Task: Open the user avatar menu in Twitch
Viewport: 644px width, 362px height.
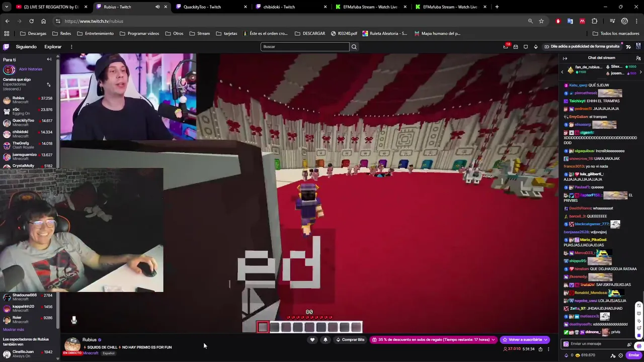Action: pos(638,47)
